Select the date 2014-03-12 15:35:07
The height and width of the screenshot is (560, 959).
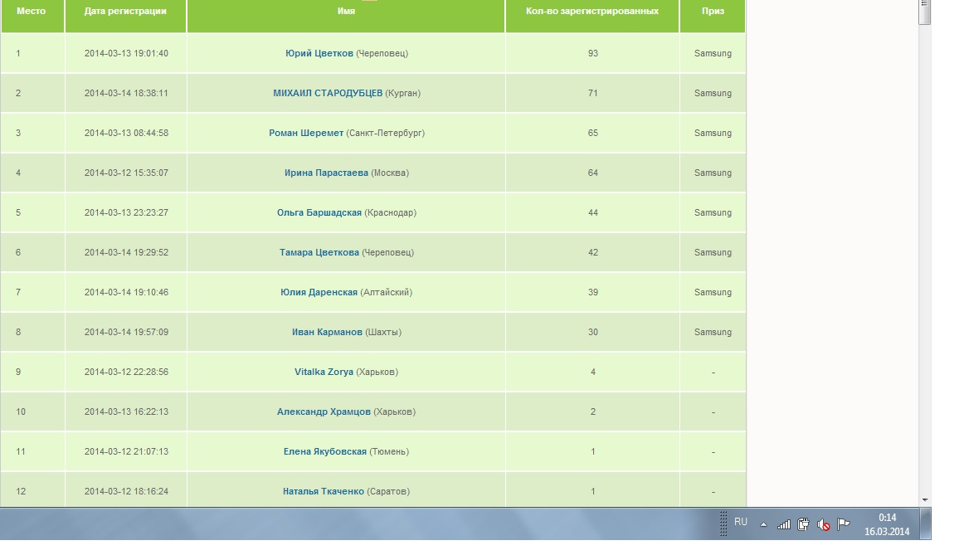pyautogui.click(x=126, y=173)
